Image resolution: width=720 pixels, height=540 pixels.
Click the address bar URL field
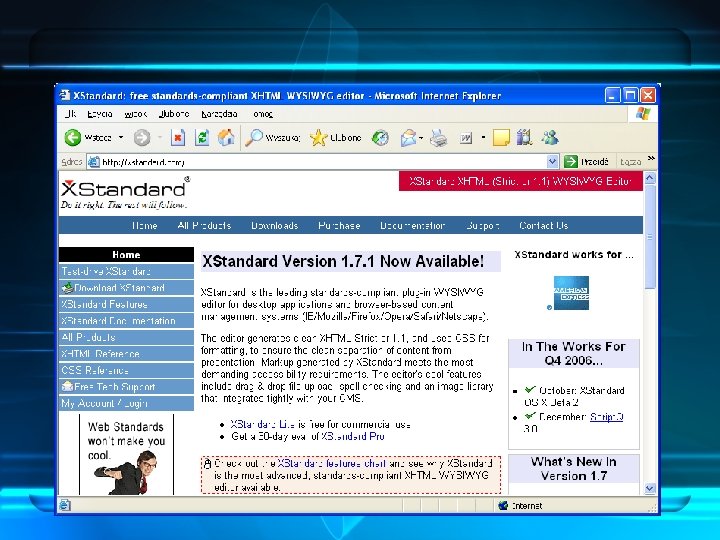coord(323,162)
